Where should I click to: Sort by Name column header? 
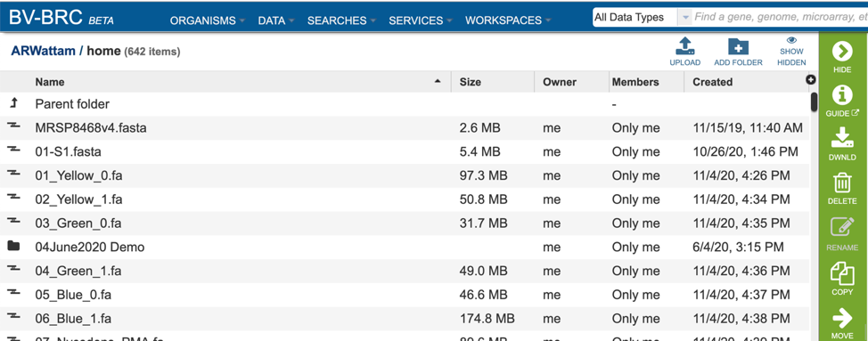[x=50, y=82]
